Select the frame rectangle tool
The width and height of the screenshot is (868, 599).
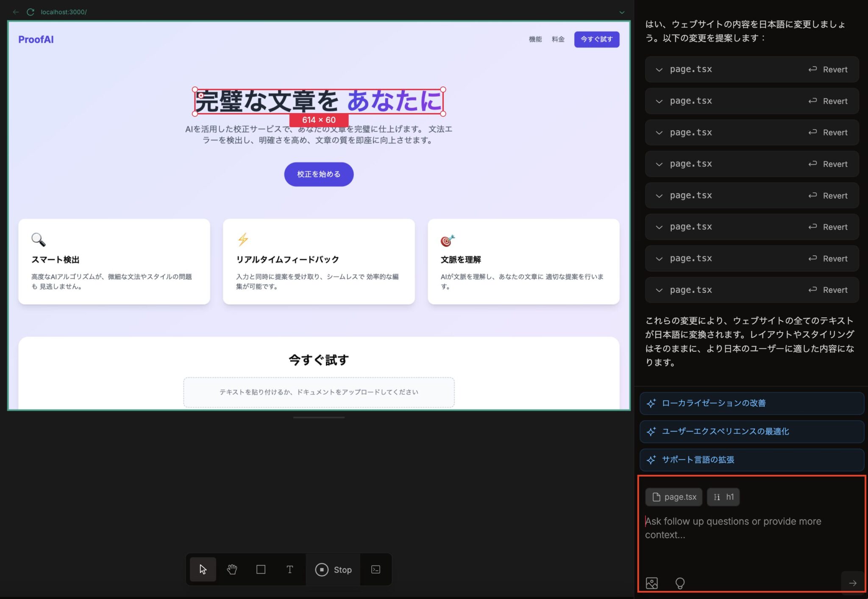point(260,569)
